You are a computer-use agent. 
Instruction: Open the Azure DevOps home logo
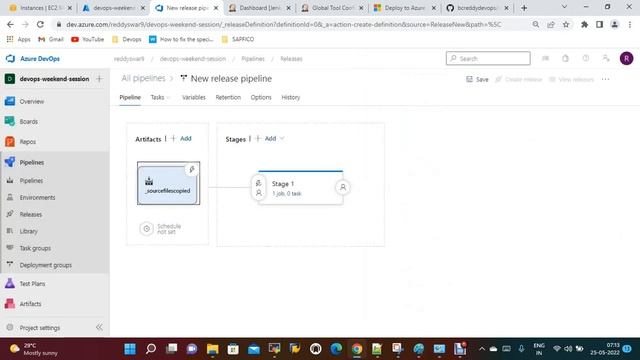click(x=33, y=59)
